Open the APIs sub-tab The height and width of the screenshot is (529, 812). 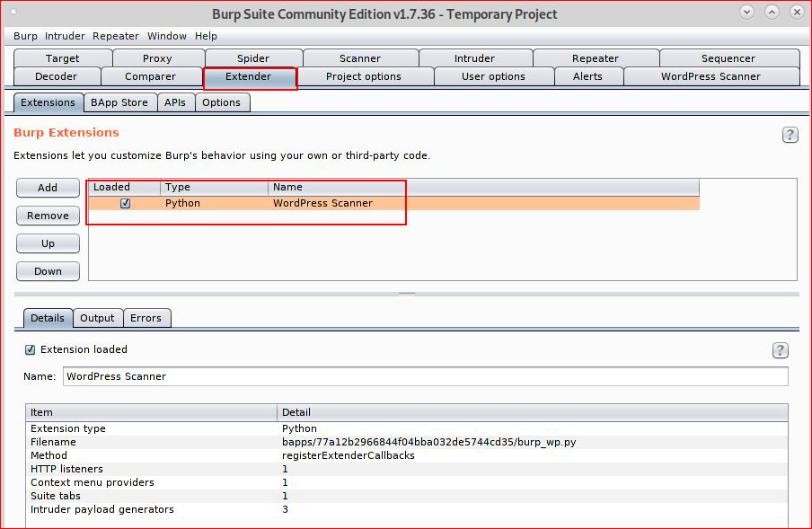point(175,102)
